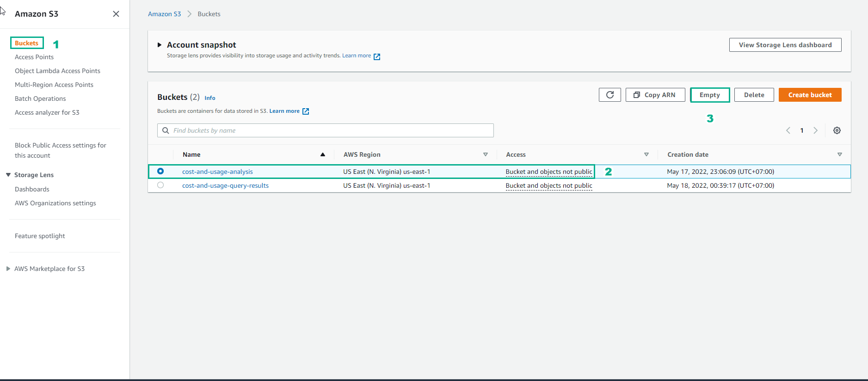Open Access analyzer for S3

[x=47, y=112]
